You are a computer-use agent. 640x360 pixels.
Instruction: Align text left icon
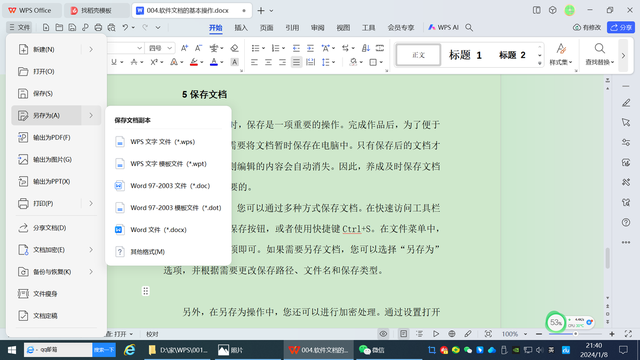254,62
